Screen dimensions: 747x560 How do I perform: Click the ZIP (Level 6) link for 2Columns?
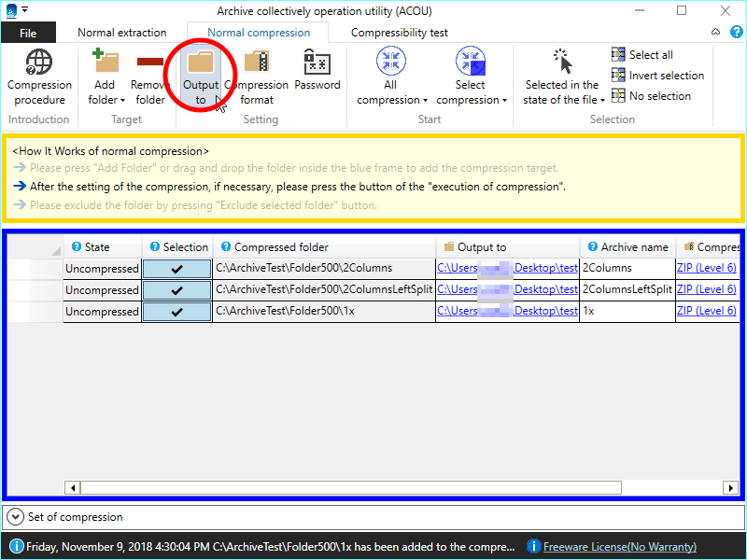click(705, 269)
